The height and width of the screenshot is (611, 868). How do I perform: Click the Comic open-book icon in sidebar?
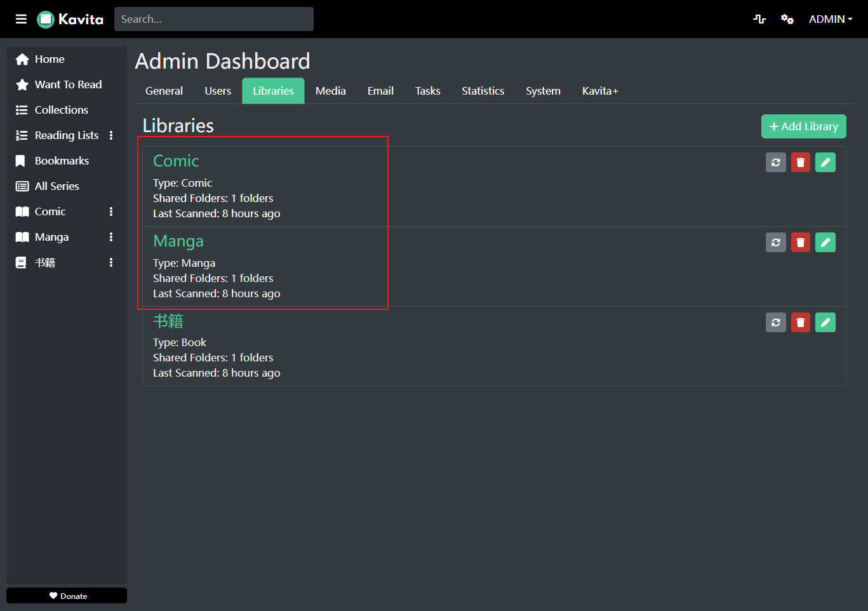click(x=22, y=211)
